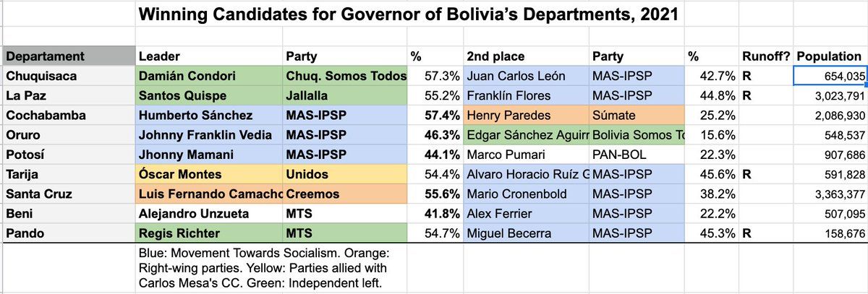Select the Departament header cell

tap(68, 56)
